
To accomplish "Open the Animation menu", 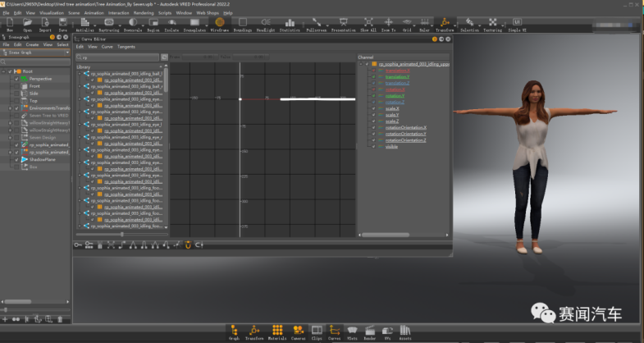I will (x=94, y=13).
